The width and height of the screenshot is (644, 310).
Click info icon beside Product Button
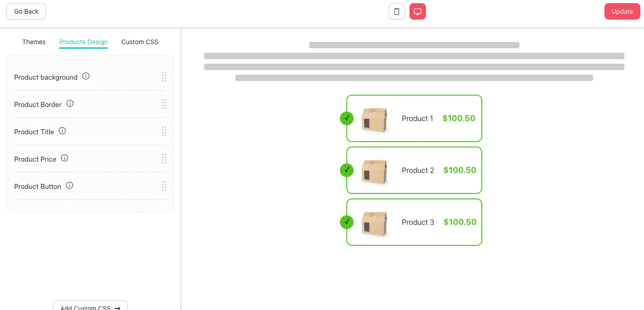70,186
